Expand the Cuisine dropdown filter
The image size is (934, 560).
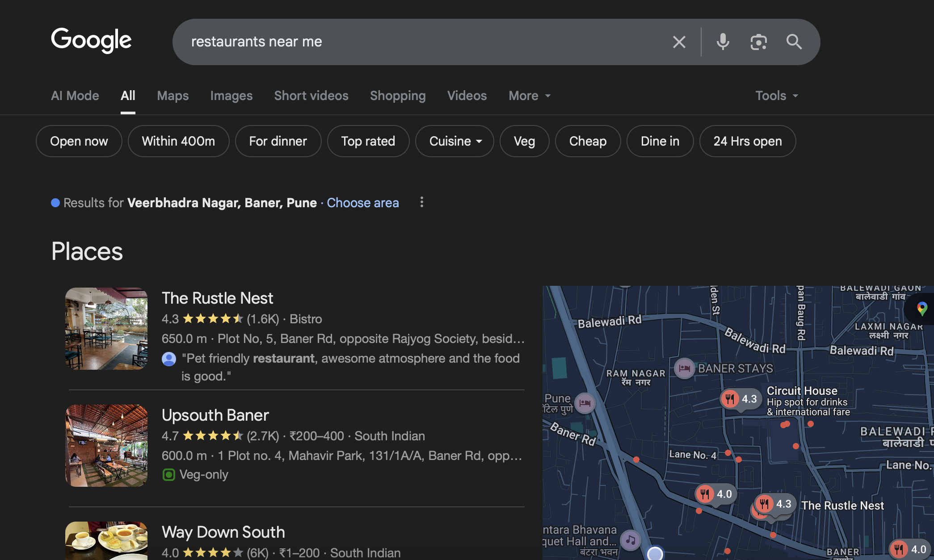click(x=454, y=141)
